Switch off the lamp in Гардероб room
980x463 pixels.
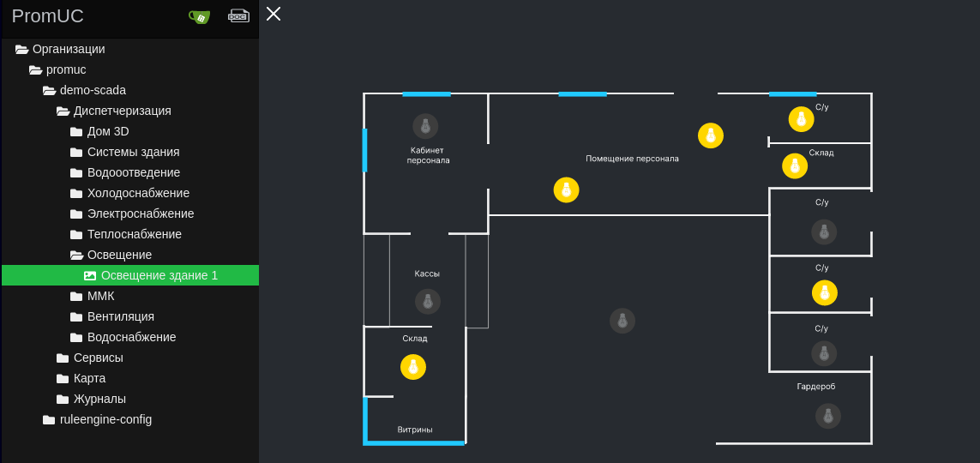pyautogui.click(x=828, y=416)
